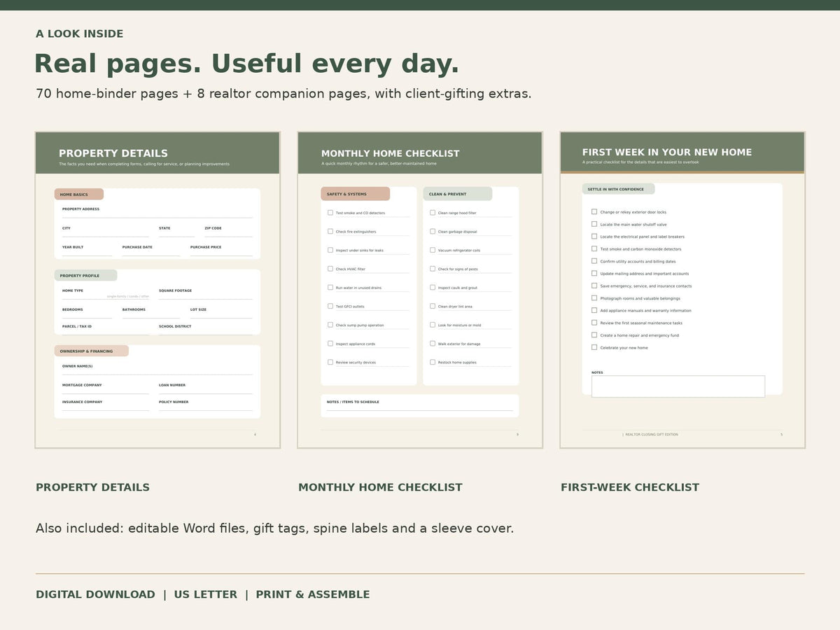Select the Home Basics section label

click(79, 194)
